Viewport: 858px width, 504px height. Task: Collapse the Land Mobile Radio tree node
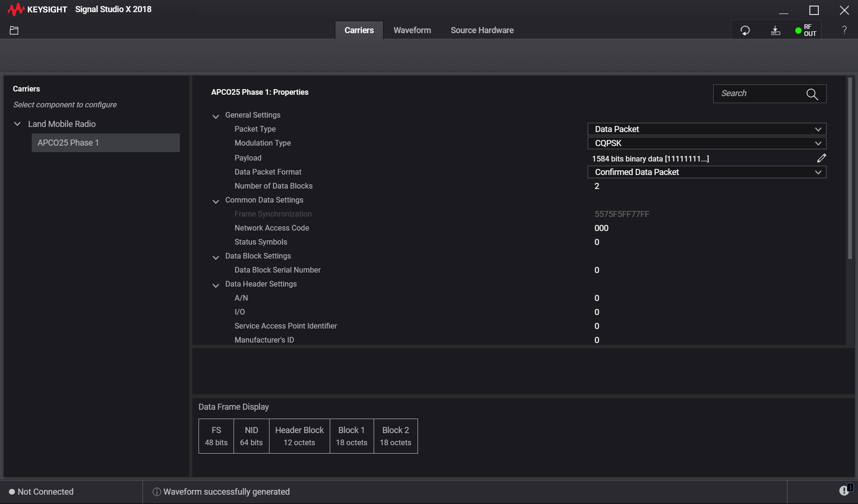(17, 124)
